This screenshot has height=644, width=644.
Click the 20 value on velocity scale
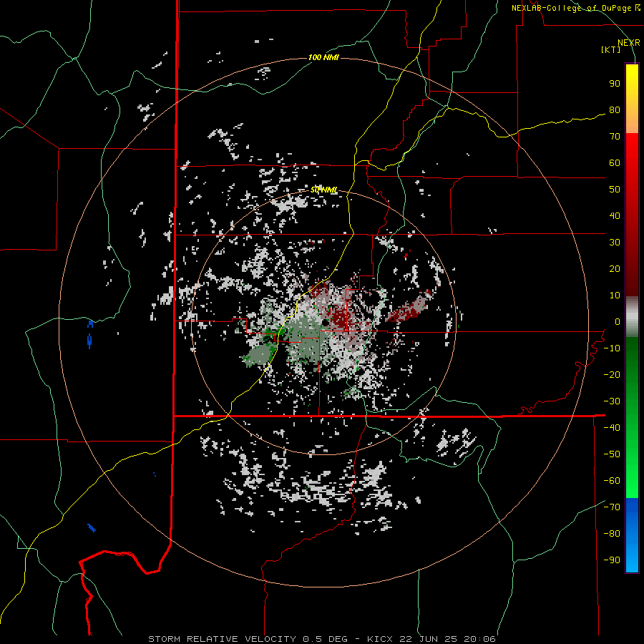coord(615,269)
